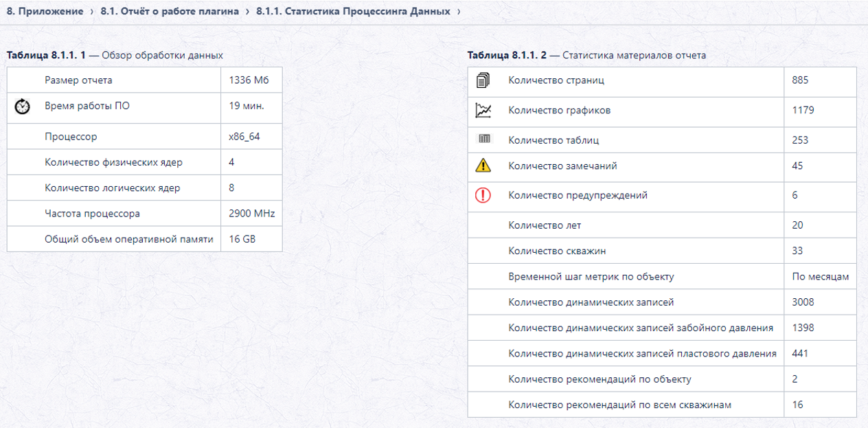Select the Количество рекомендаций по всем скважинам row

(662, 405)
